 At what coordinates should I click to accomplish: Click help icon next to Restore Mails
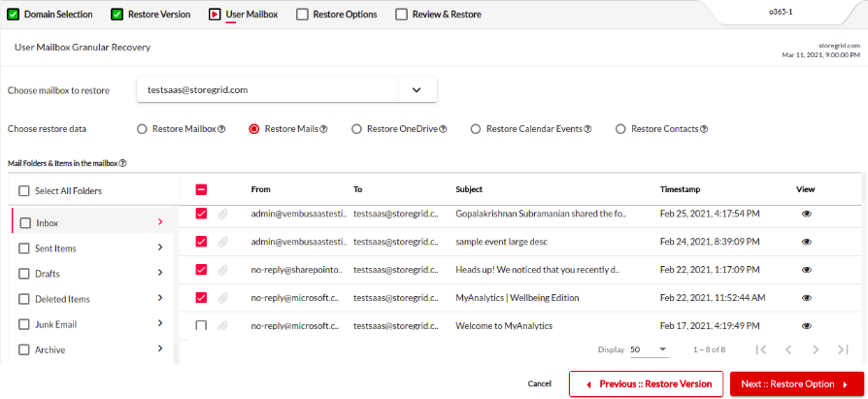324,129
